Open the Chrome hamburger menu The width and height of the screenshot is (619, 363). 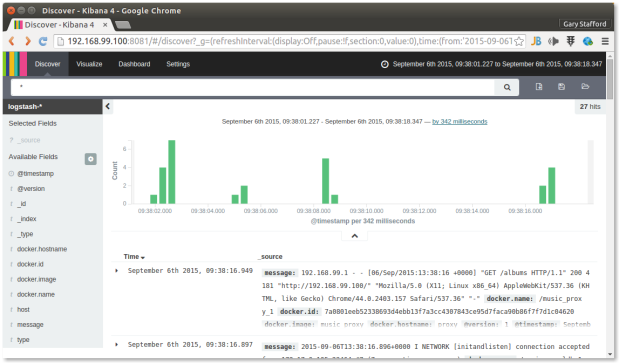click(605, 41)
